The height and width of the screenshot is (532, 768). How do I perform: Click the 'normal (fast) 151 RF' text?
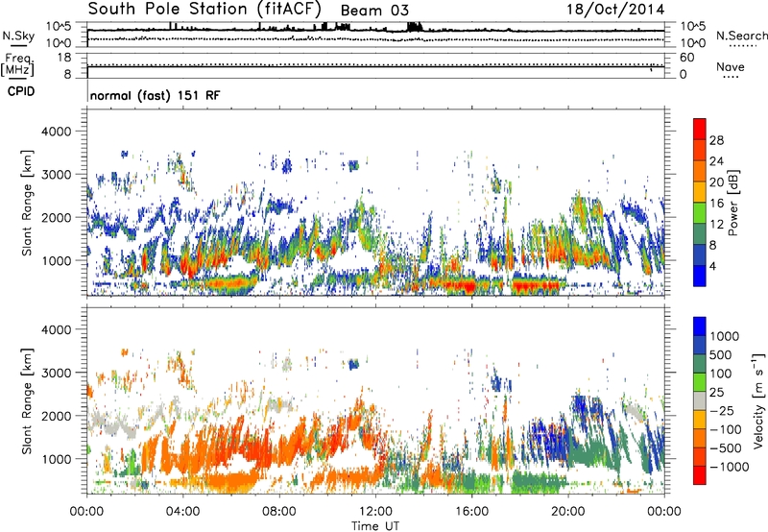[x=156, y=95]
